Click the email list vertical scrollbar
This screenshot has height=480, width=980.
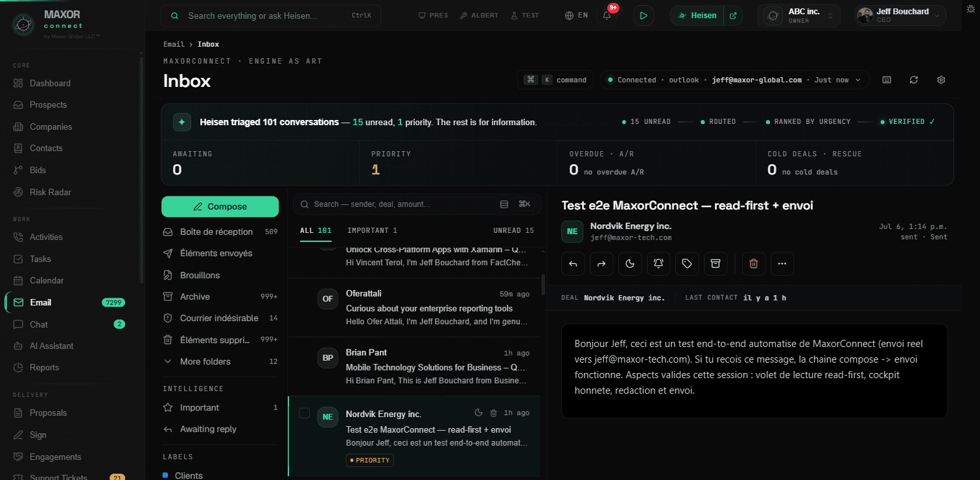(x=543, y=284)
